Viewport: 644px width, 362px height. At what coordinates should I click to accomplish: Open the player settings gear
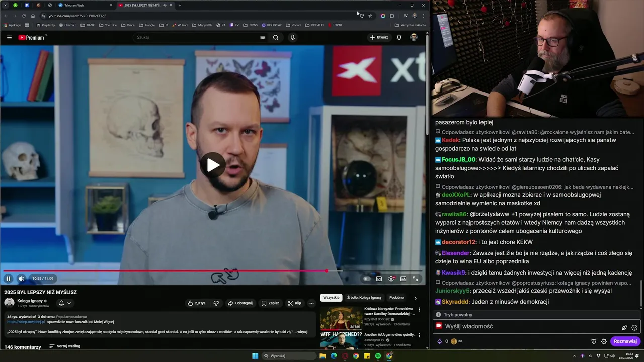391,279
